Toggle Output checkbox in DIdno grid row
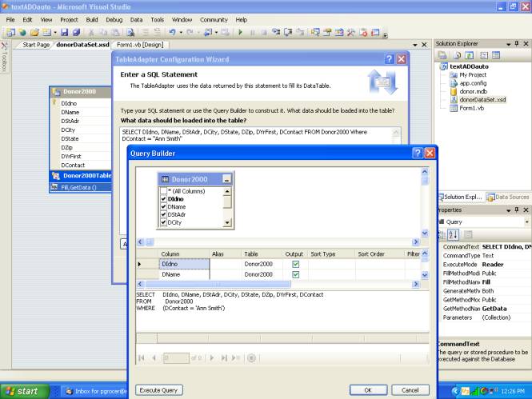This screenshot has width=532, height=399. point(296,264)
